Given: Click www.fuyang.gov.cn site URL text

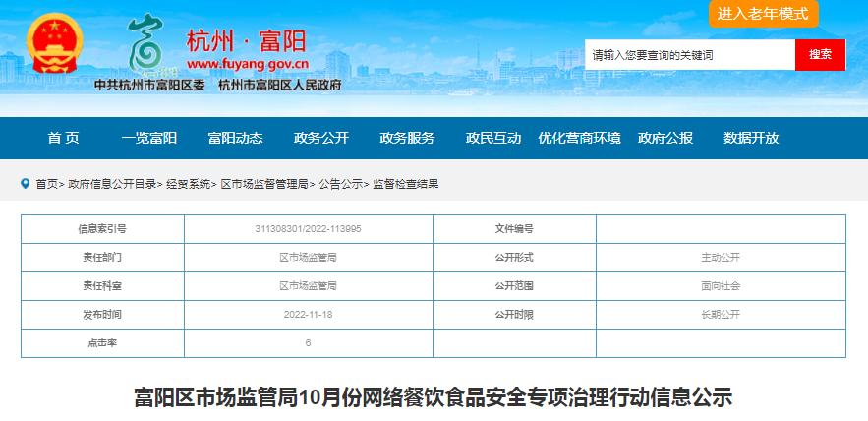Looking at the screenshot, I should coord(248,65).
